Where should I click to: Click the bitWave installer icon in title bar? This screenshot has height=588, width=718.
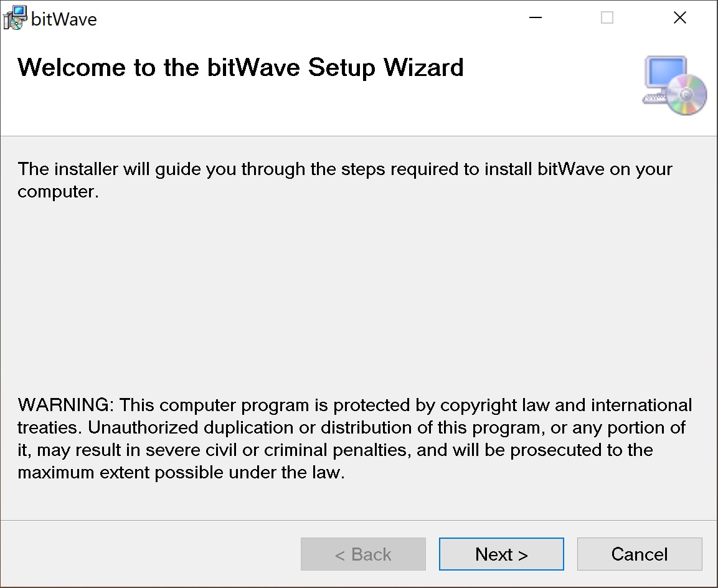coord(15,17)
